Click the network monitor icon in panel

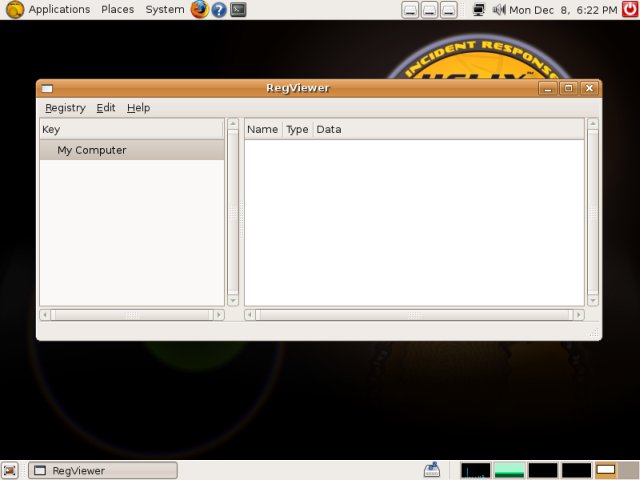pyautogui.click(x=479, y=10)
